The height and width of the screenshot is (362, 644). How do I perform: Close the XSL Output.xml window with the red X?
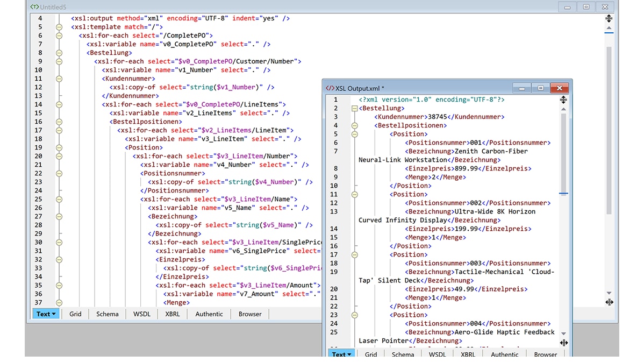click(560, 88)
